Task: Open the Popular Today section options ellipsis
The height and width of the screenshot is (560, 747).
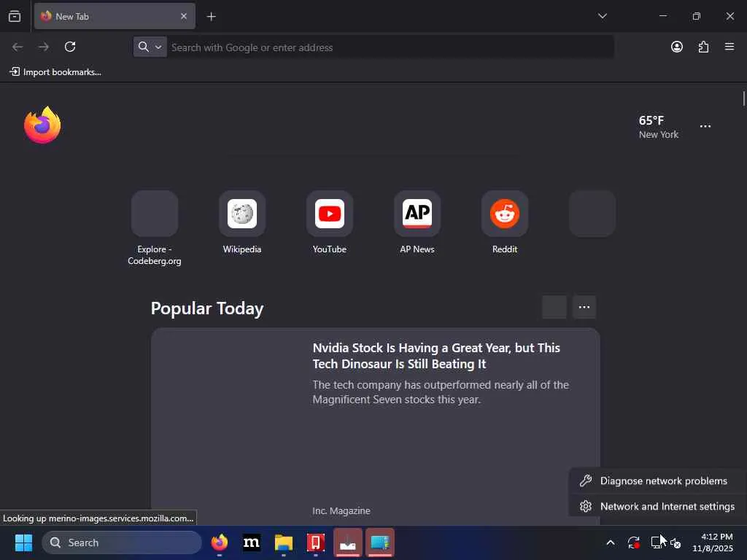Action: (x=584, y=307)
